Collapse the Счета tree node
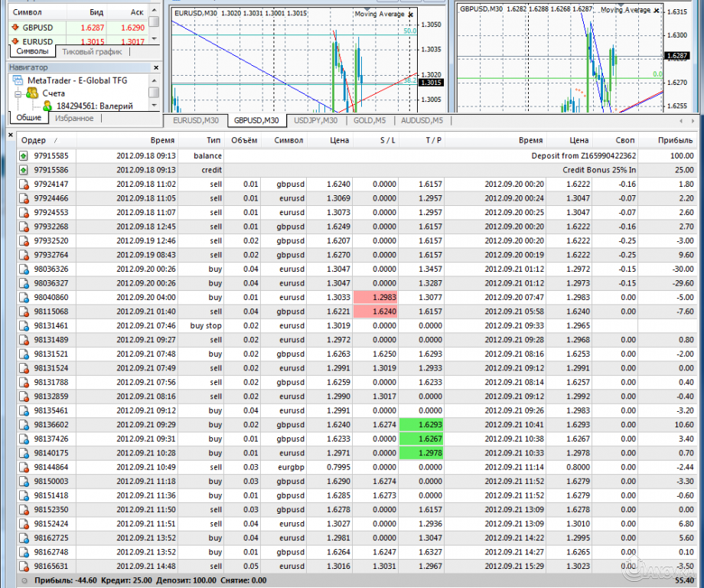The width and height of the screenshot is (704, 588). pos(17,93)
